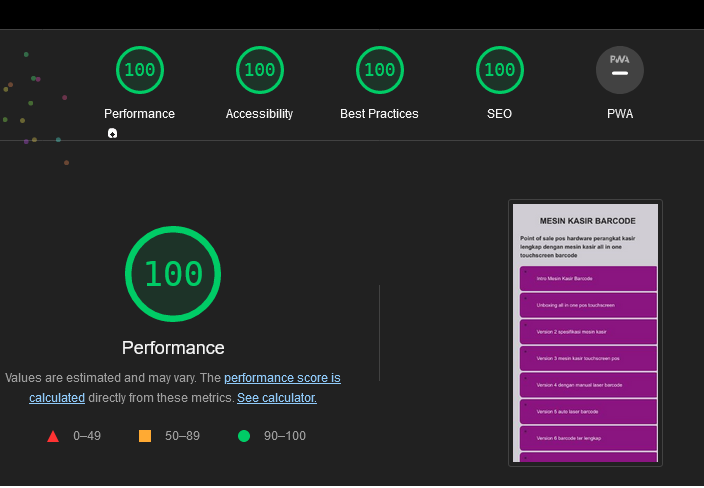Click the green circle 90–100 legend icon
Screen dimensions: 704x488
tap(244, 436)
